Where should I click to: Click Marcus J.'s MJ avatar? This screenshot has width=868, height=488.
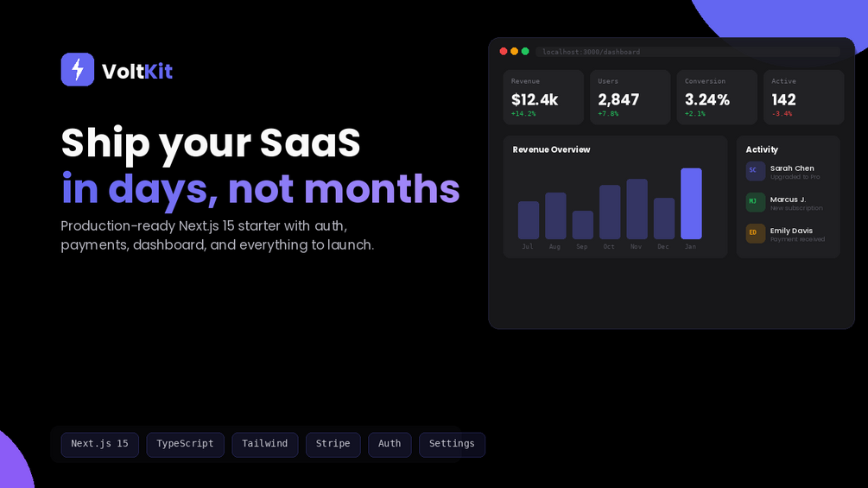755,202
